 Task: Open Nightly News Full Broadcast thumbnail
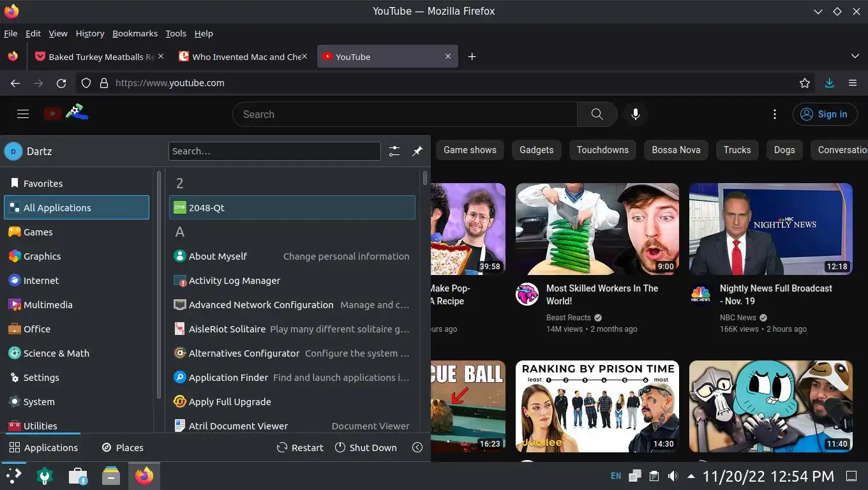pyautogui.click(x=771, y=229)
